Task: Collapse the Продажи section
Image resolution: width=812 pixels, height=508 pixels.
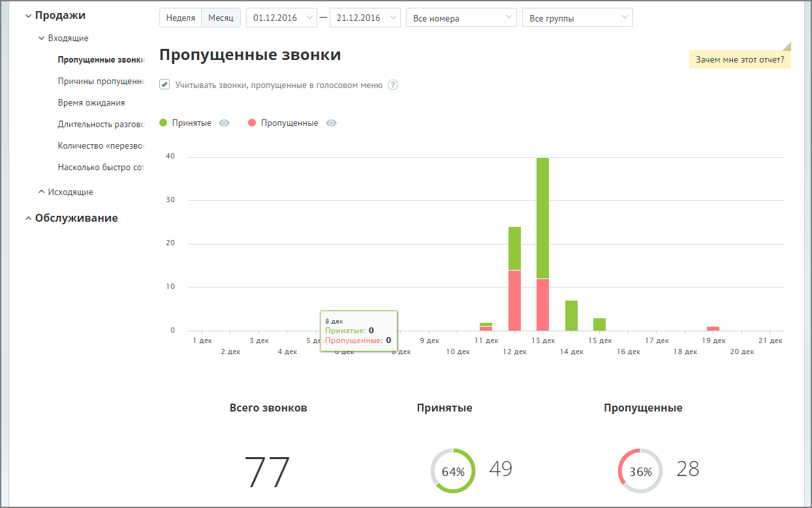Action: click(x=55, y=15)
